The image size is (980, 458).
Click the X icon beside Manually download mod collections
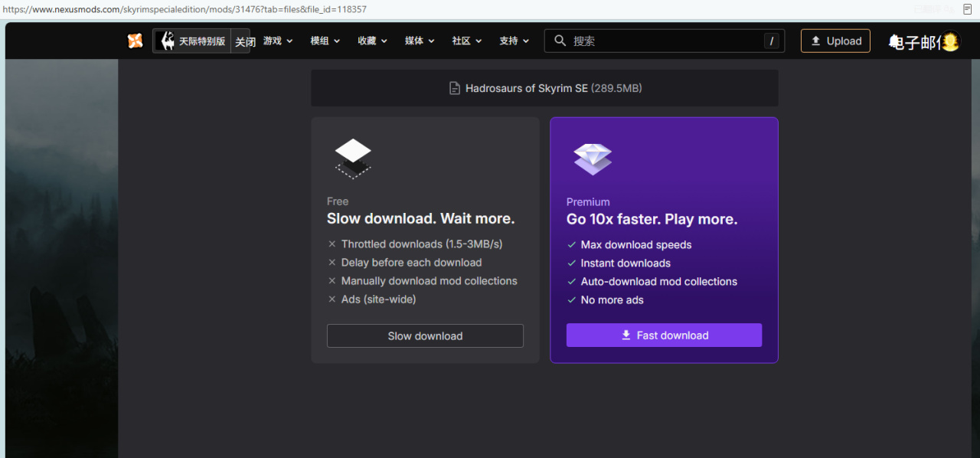(x=332, y=281)
